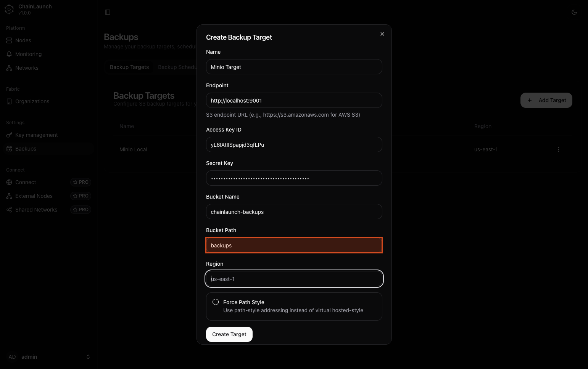Viewport: 588px width, 369px height.
Task: Select the Backup Targets tab
Action: (129, 67)
